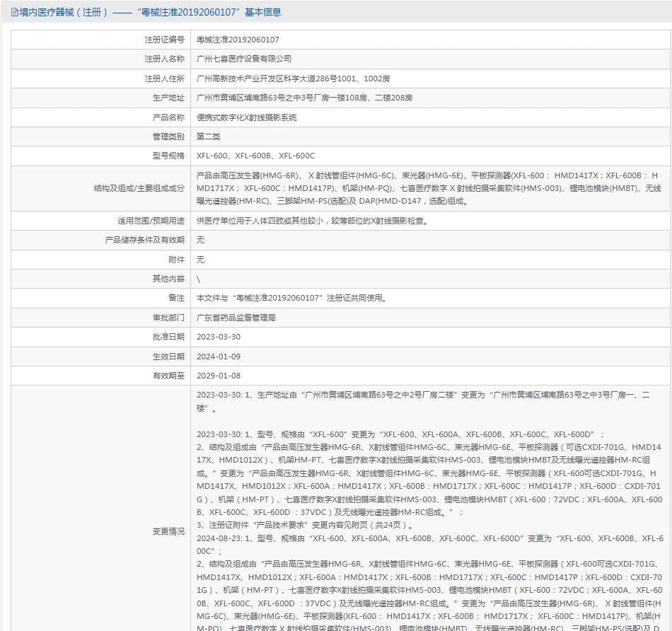Image resolution: width=672 pixels, height=631 pixels.
Task: Click the 注册人住所 label
Action: 165,79
